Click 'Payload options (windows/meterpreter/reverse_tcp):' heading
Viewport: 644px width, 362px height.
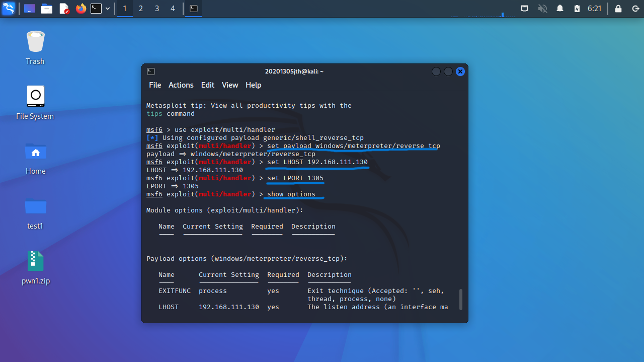pos(247,259)
